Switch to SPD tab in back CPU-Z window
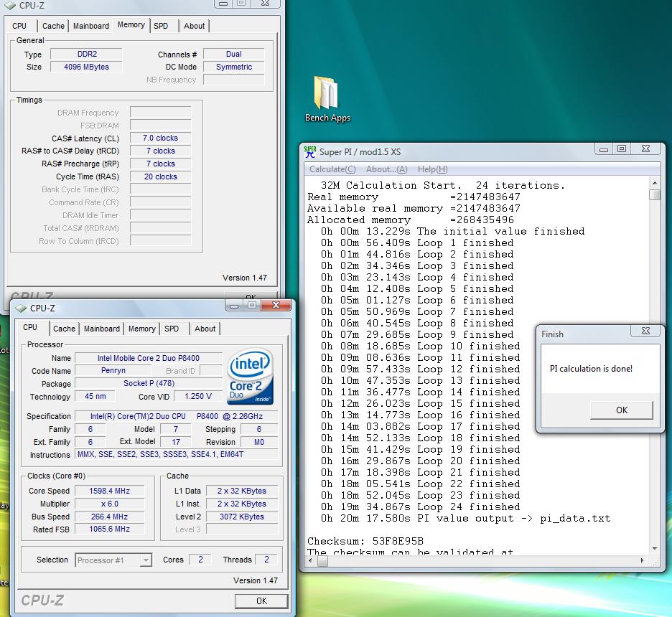Viewport: 672px width, 617px height. coord(161,26)
